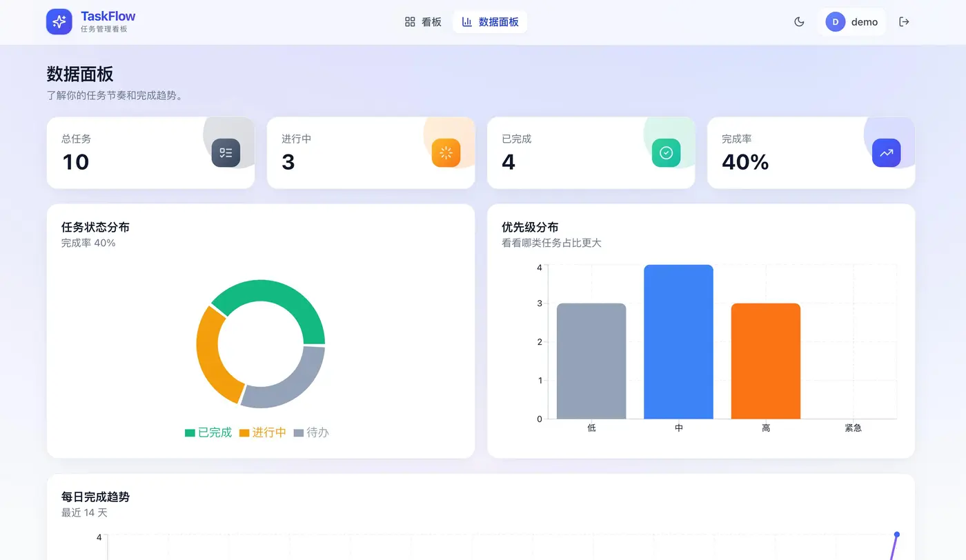
Task: Click the round D avatar
Action: [x=836, y=21]
